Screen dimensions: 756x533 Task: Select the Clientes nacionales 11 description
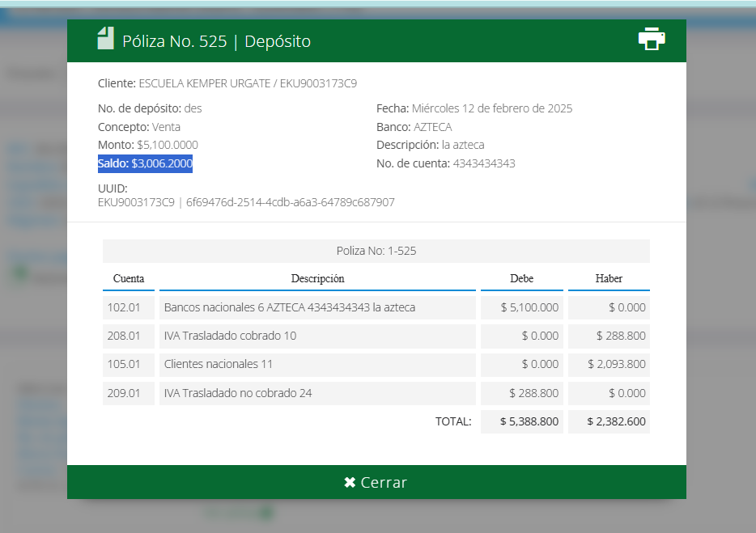click(219, 364)
